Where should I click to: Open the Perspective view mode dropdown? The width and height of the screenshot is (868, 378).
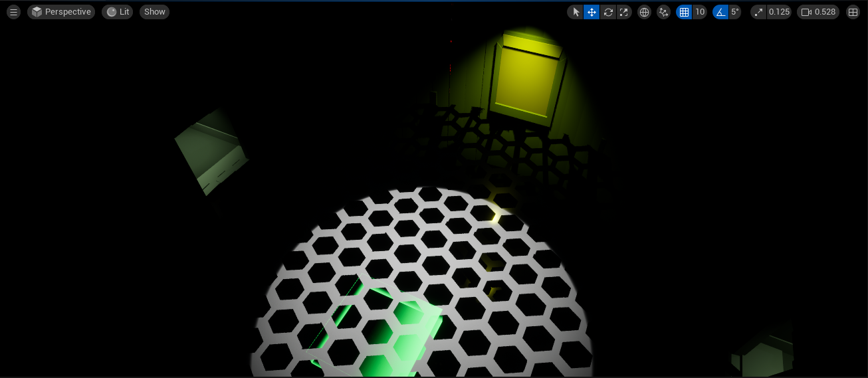point(61,12)
